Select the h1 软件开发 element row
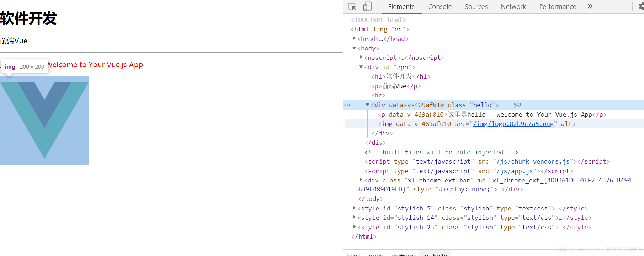The image size is (644, 256). (x=401, y=76)
